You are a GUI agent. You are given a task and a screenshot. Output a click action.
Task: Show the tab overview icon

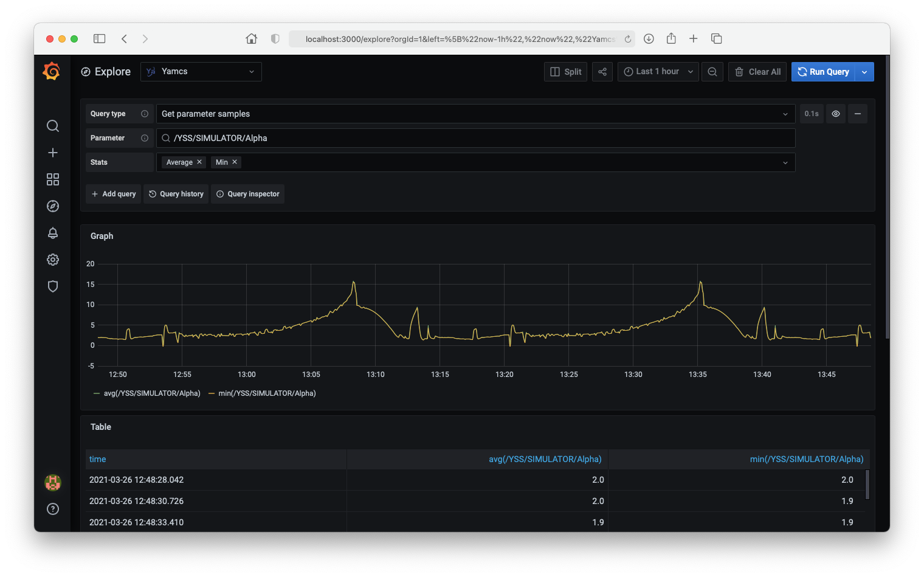click(717, 39)
